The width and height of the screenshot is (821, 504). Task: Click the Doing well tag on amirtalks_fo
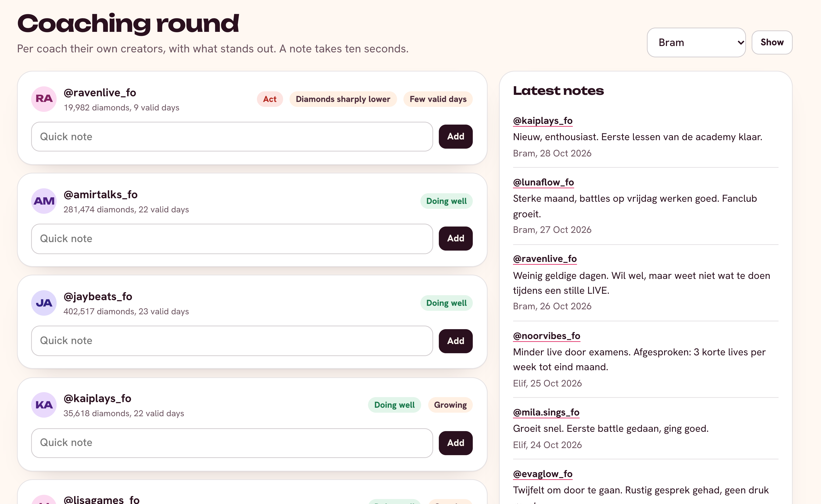[x=446, y=201]
